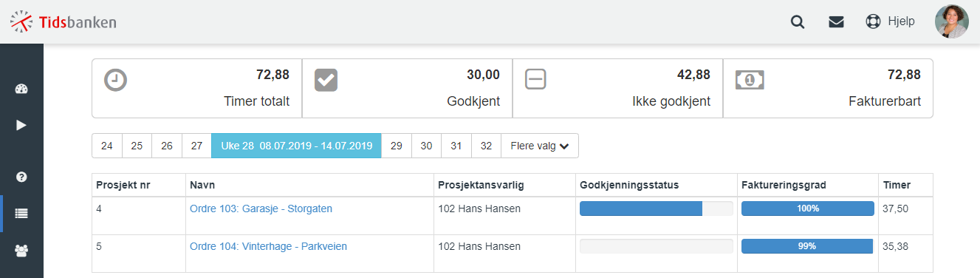Switch to week 29

[397, 146]
